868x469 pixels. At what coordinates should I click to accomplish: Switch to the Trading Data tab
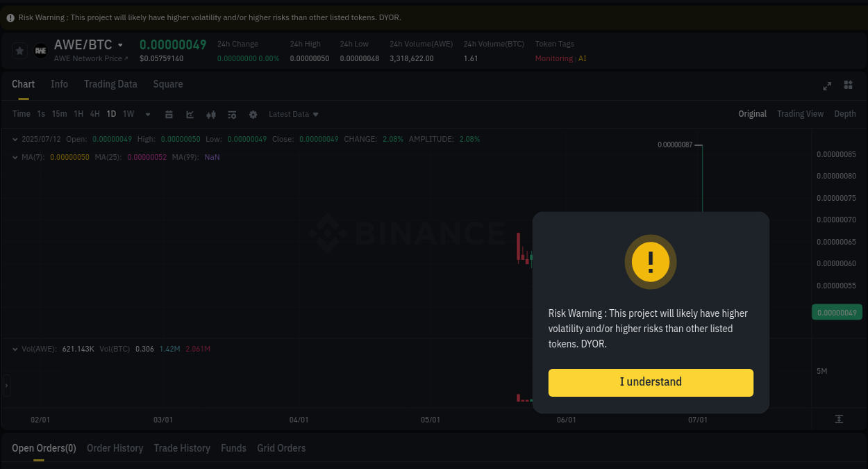click(110, 84)
